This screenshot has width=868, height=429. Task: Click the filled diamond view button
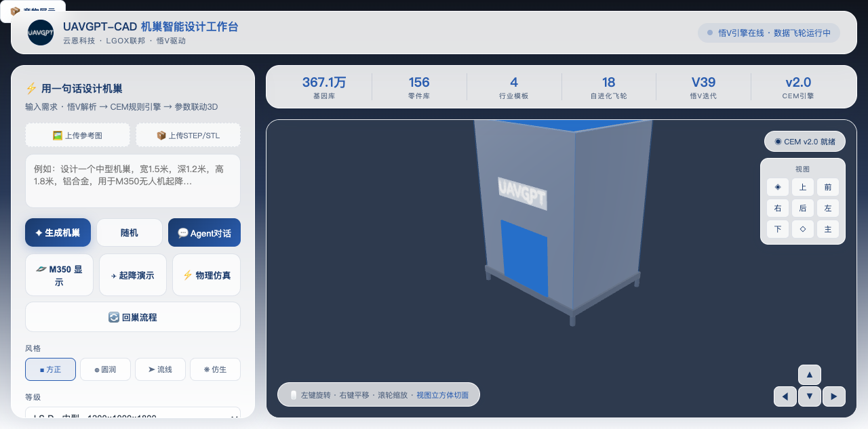[x=778, y=187]
